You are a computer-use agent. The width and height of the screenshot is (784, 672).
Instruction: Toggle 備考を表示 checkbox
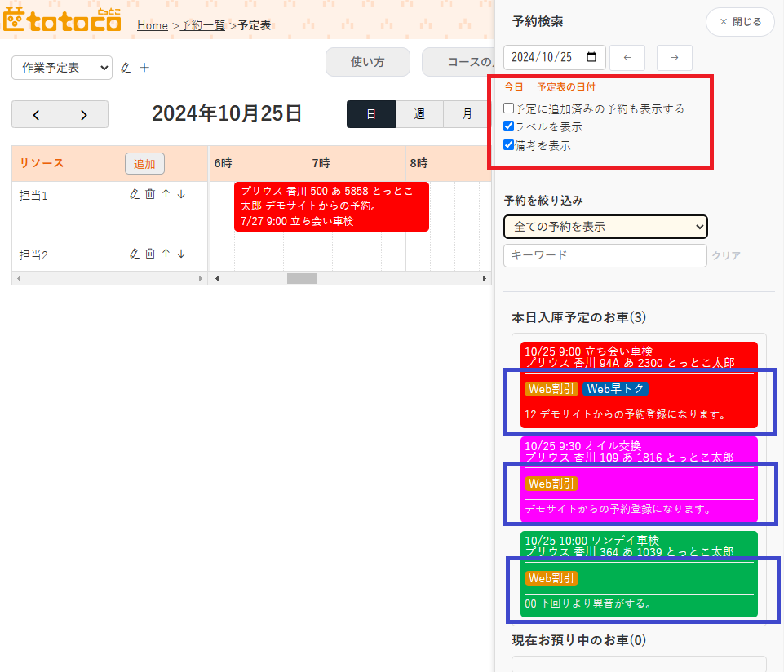[x=509, y=145]
